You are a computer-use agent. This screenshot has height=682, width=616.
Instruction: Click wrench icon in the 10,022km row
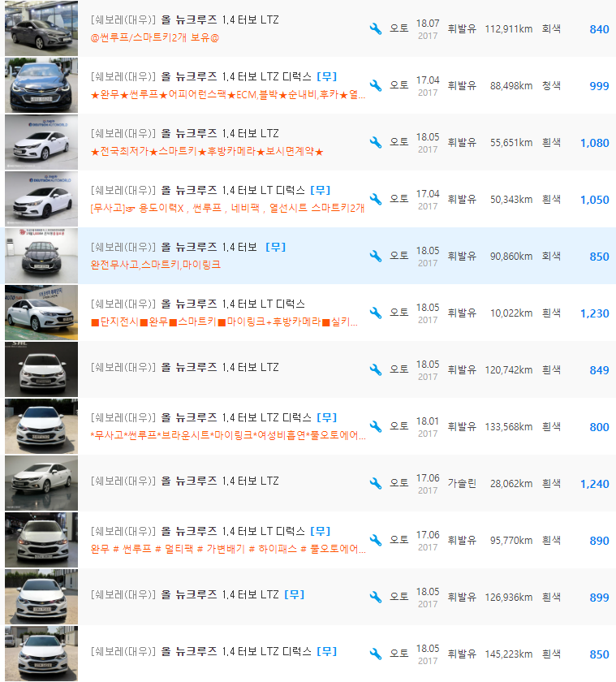(376, 313)
